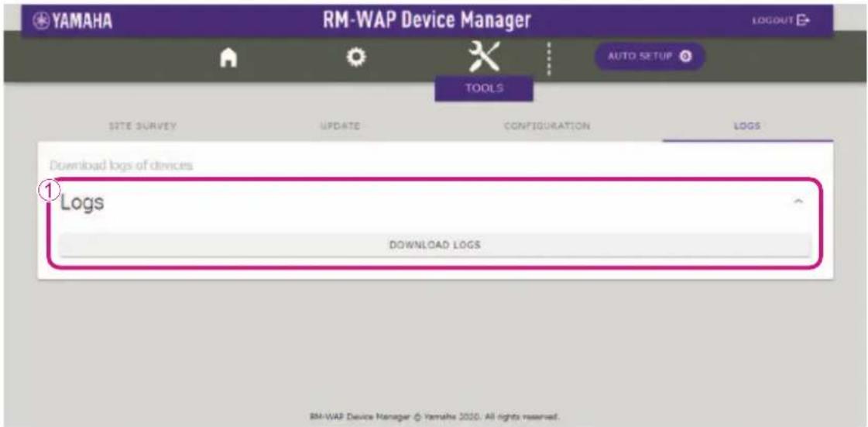
Task: Start AUTO SETUP
Action: (650, 57)
